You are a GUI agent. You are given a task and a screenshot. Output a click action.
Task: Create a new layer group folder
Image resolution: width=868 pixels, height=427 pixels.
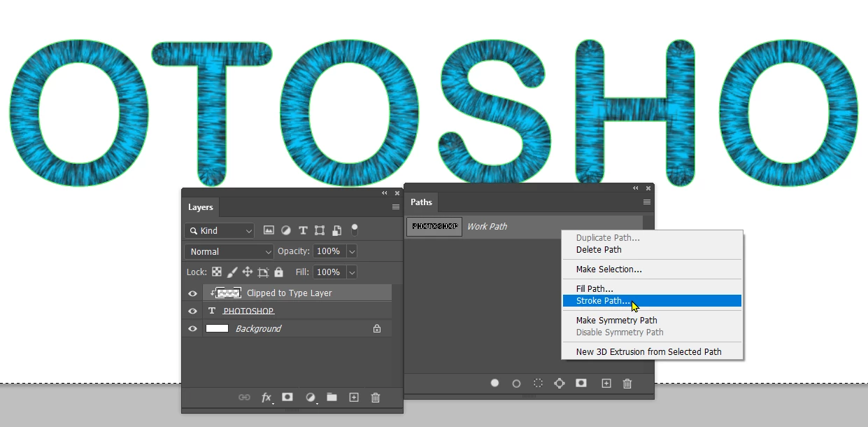click(x=332, y=397)
